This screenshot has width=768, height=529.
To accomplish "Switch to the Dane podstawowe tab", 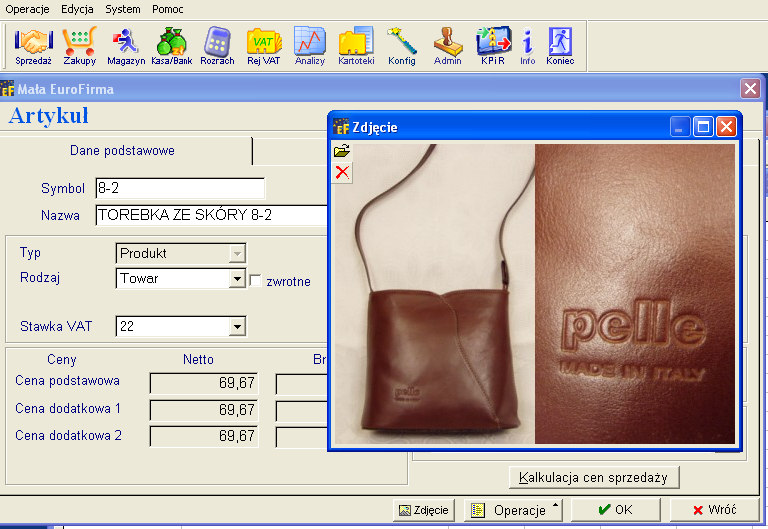I will (x=122, y=150).
